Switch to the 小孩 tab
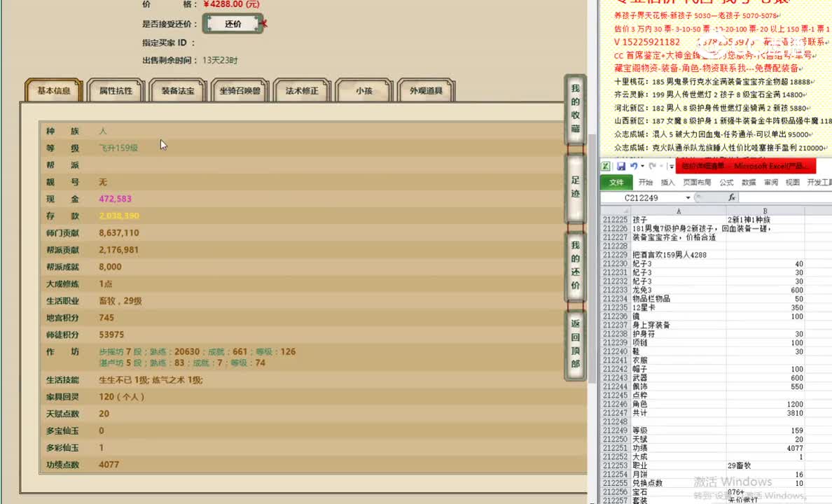The height and width of the screenshot is (504, 832). [x=364, y=91]
